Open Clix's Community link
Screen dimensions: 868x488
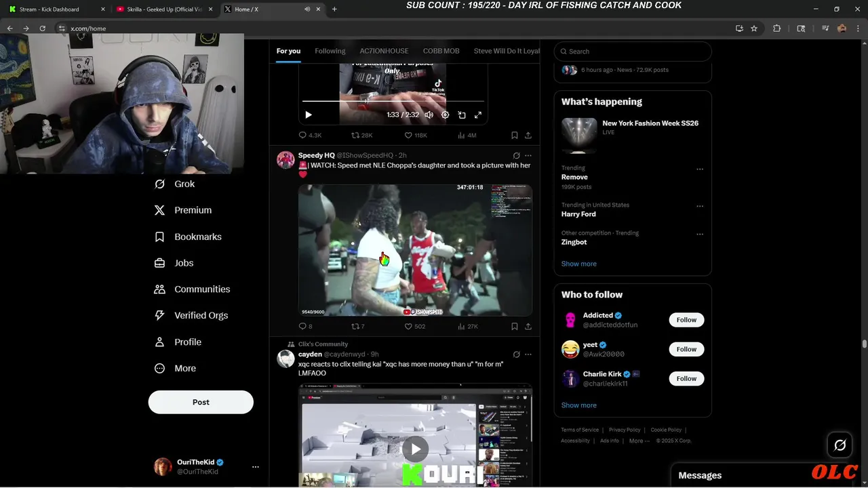[x=323, y=344]
